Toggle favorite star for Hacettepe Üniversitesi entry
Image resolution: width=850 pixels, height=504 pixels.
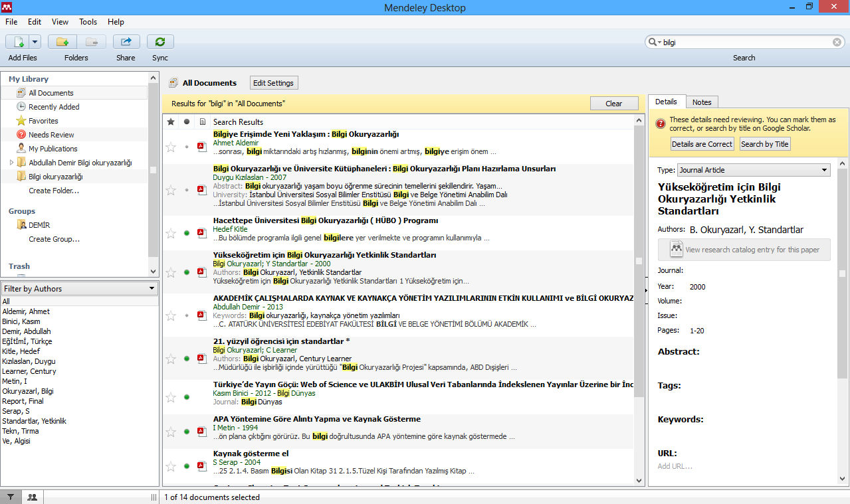click(x=171, y=233)
